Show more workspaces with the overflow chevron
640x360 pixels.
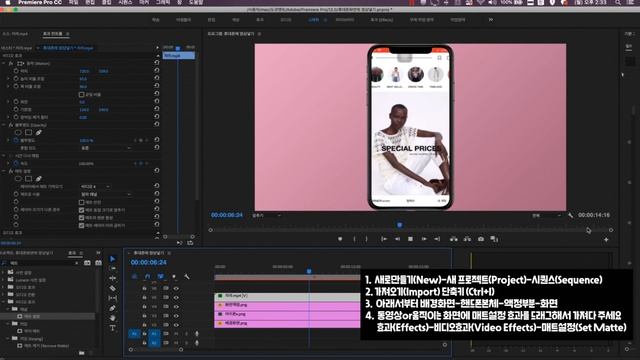491,19
